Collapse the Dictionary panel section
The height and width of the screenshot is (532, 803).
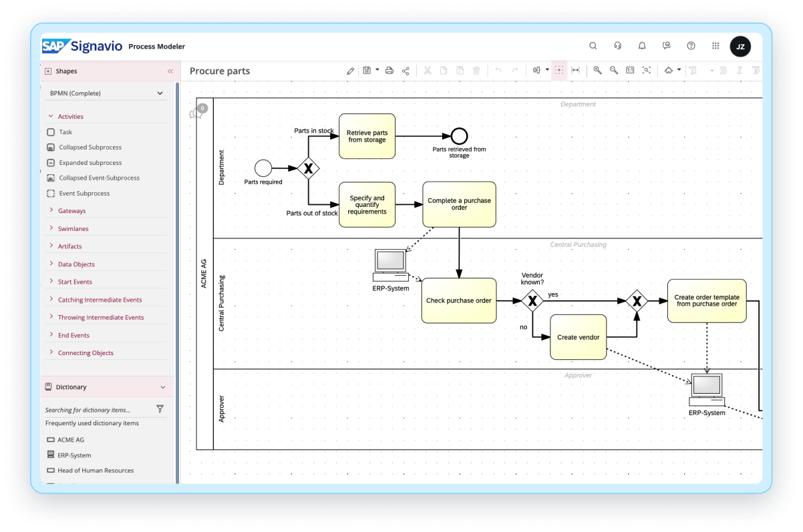tap(162, 387)
